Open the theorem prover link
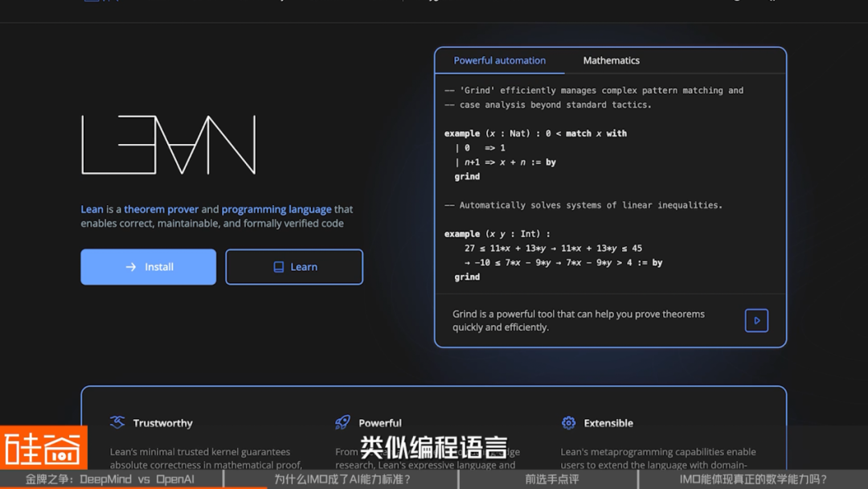Viewport: 868px width, 489px height. [161, 209]
